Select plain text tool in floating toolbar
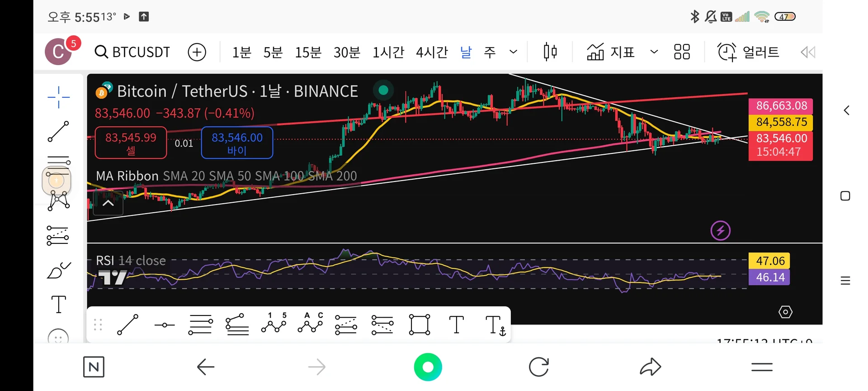The width and height of the screenshot is (868, 391). click(x=457, y=325)
